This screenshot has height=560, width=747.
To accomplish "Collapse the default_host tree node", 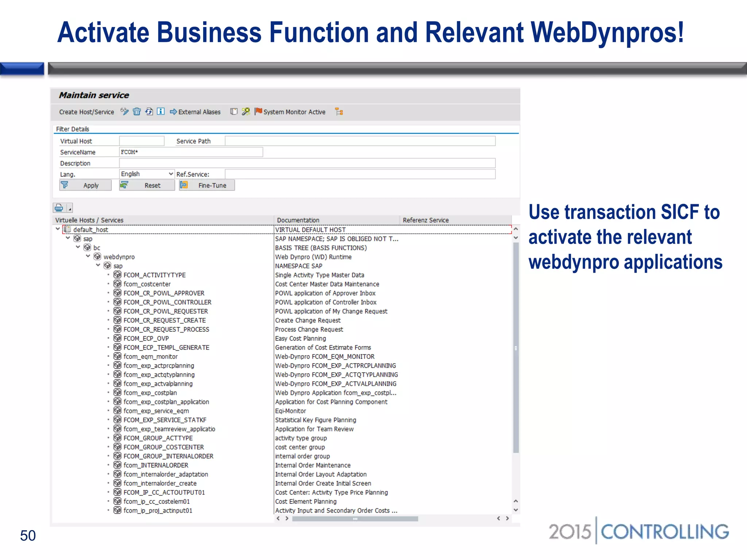I will pyautogui.click(x=58, y=229).
